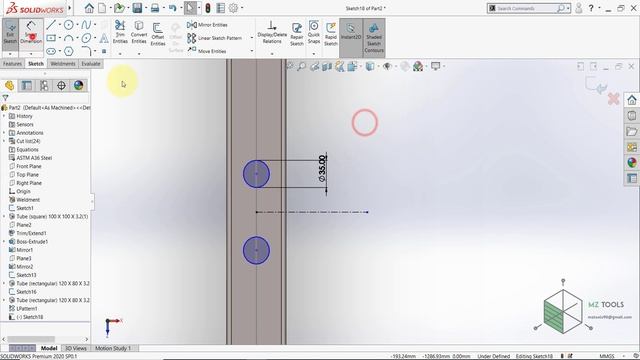Viewport: 640px width, 360px height.
Task: Click Move Entities
Action: point(207,51)
